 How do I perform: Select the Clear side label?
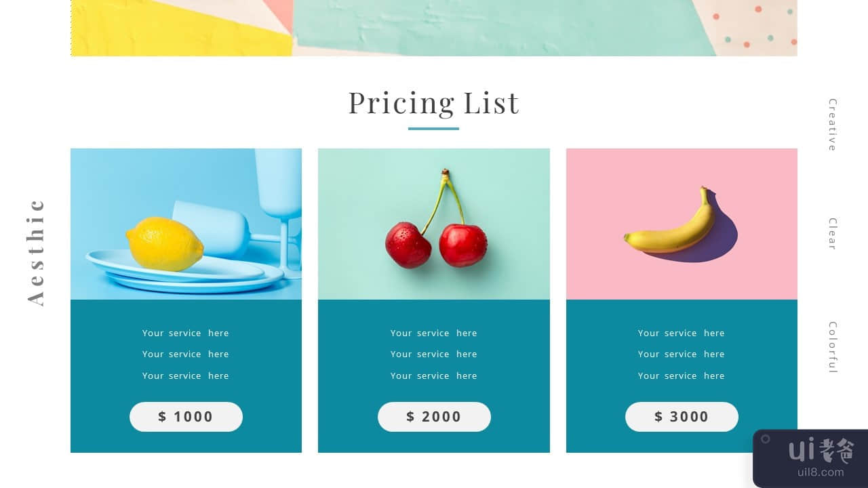[x=833, y=234]
